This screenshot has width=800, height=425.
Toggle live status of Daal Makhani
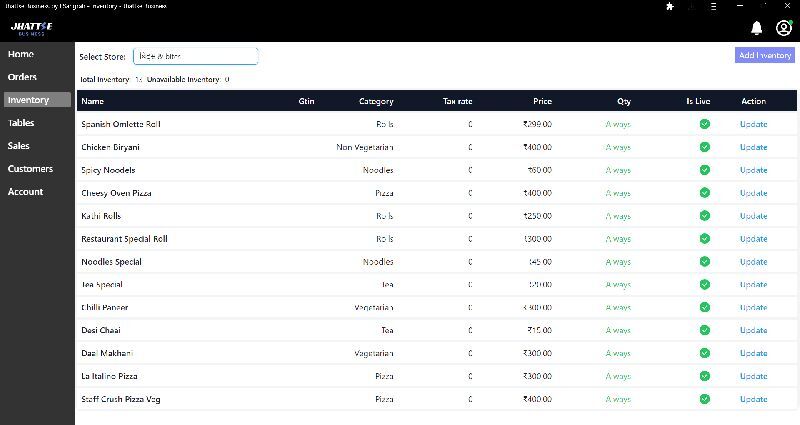click(x=705, y=353)
